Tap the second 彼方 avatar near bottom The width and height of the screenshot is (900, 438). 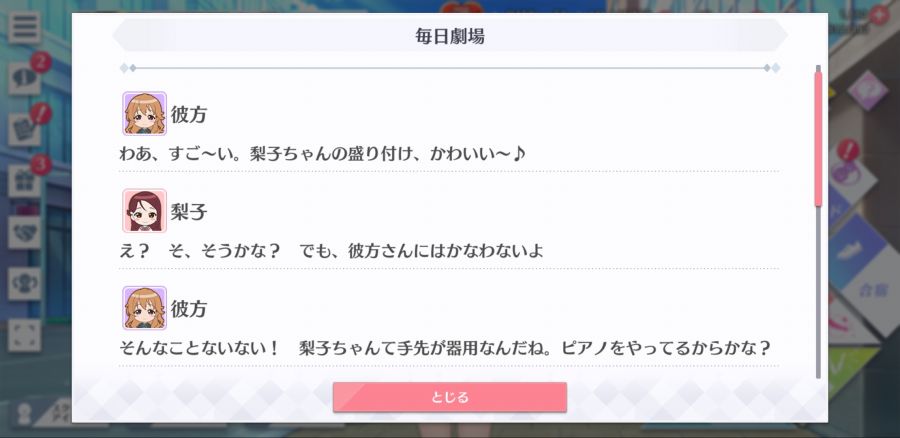145,308
